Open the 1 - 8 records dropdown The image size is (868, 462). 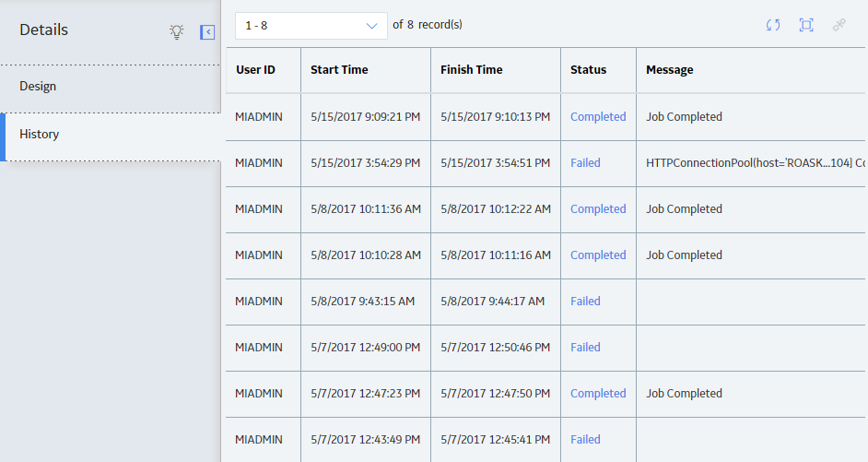tap(311, 26)
